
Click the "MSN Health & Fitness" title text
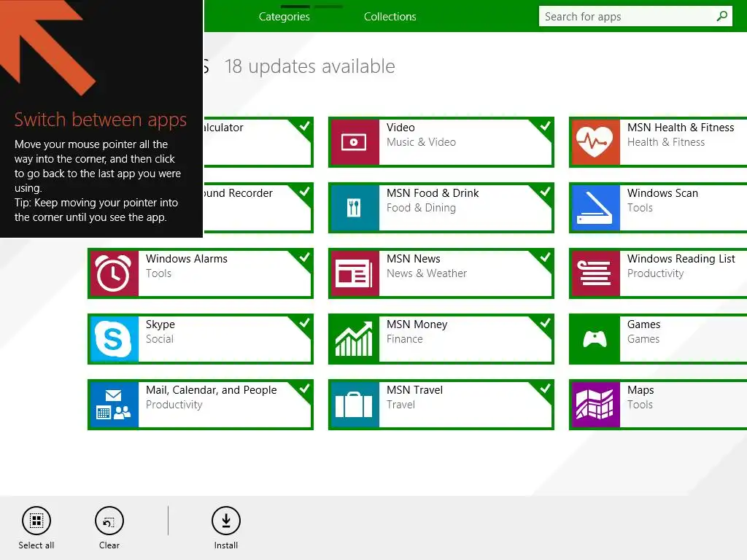(x=681, y=127)
